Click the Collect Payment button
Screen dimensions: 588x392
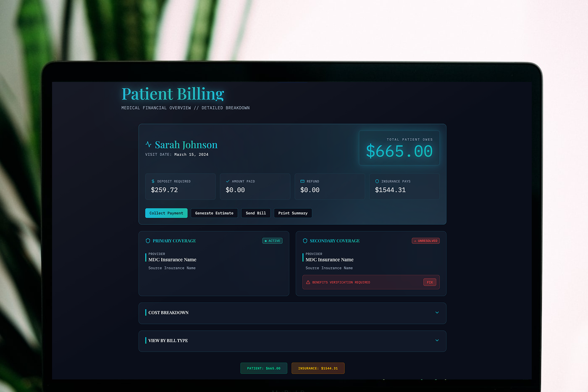tap(166, 213)
